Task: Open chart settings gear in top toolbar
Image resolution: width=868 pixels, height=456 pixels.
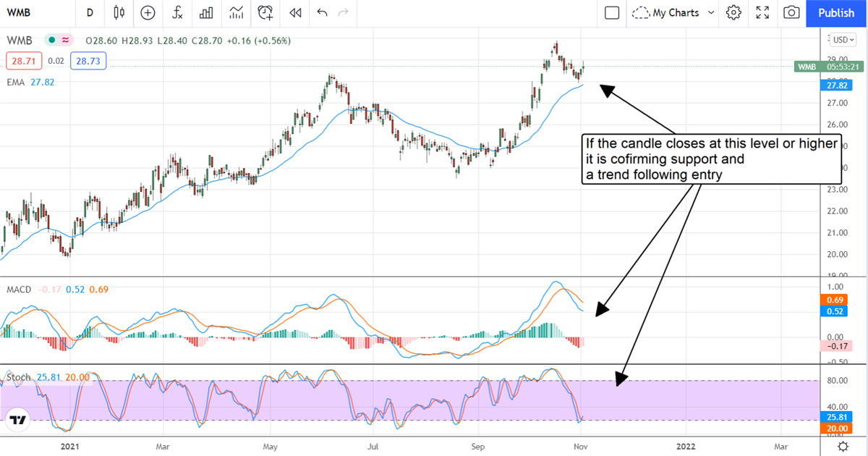Action: coord(733,12)
